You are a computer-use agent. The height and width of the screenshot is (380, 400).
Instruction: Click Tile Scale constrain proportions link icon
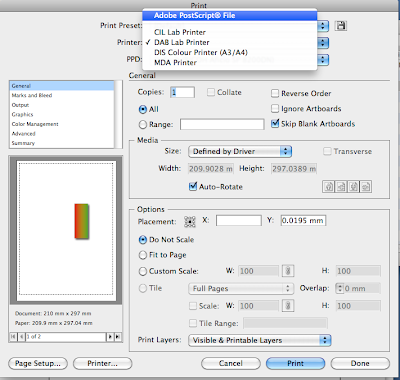coord(288,306)
